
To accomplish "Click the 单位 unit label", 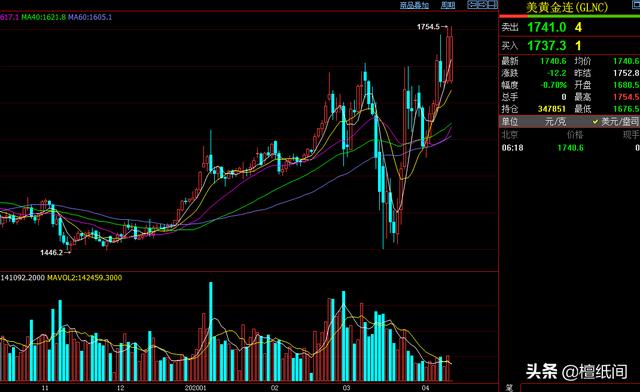I will [510, 121].
